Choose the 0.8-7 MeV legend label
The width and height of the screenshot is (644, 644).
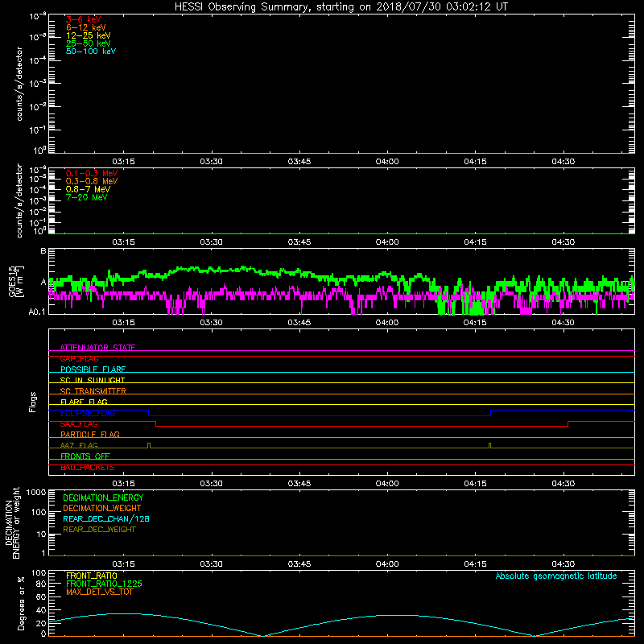(x=88, y=189)
